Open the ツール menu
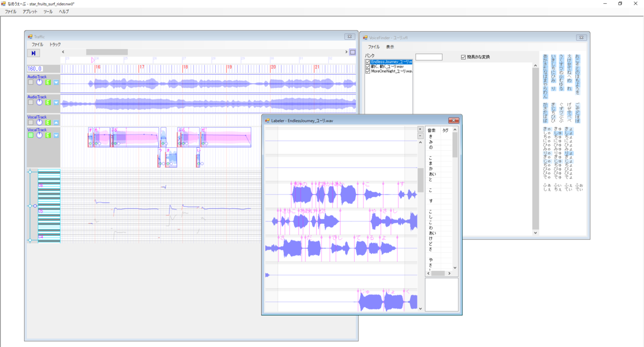This screenshot has height=347, width=644. (x=48, y=11)
